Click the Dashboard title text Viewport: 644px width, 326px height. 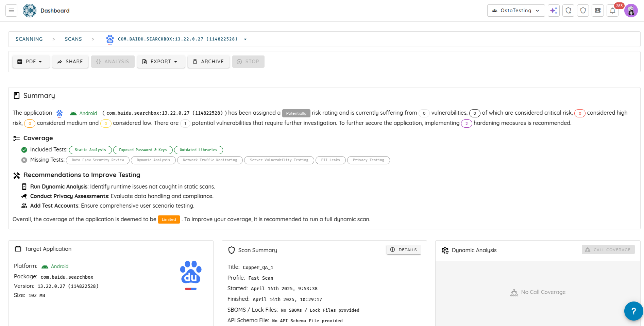click(x=55, y=11)
